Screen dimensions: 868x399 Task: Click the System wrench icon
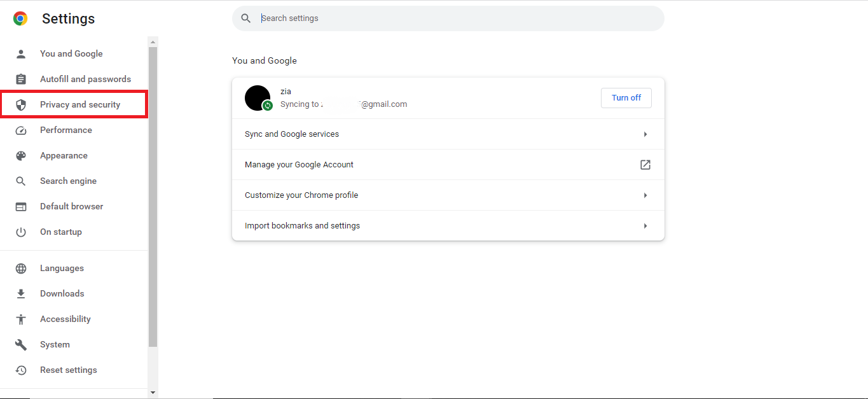(21, 345)
